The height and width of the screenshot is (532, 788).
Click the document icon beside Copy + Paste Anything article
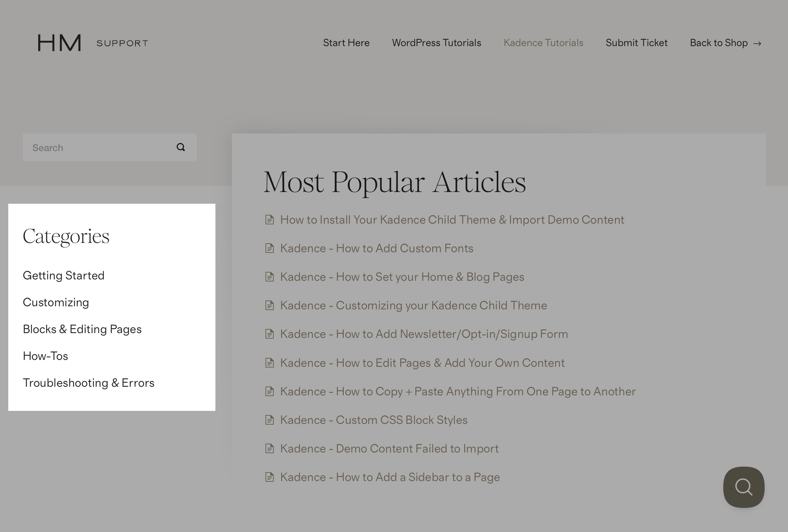(x=269, y=391)
